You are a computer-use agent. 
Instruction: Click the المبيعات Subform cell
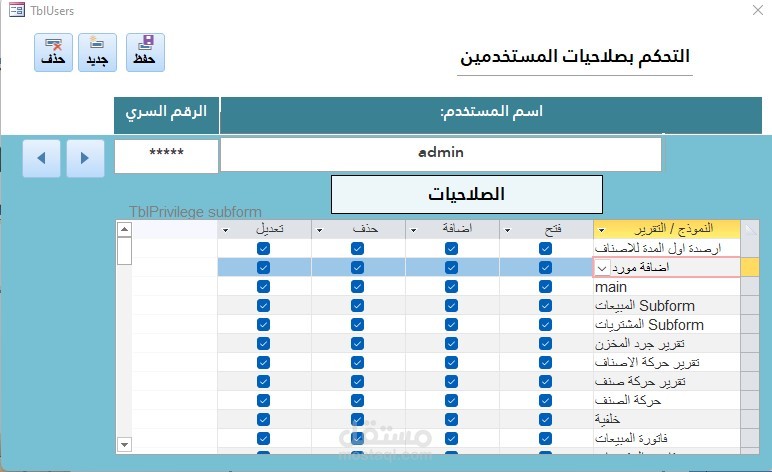coord(667,306)
